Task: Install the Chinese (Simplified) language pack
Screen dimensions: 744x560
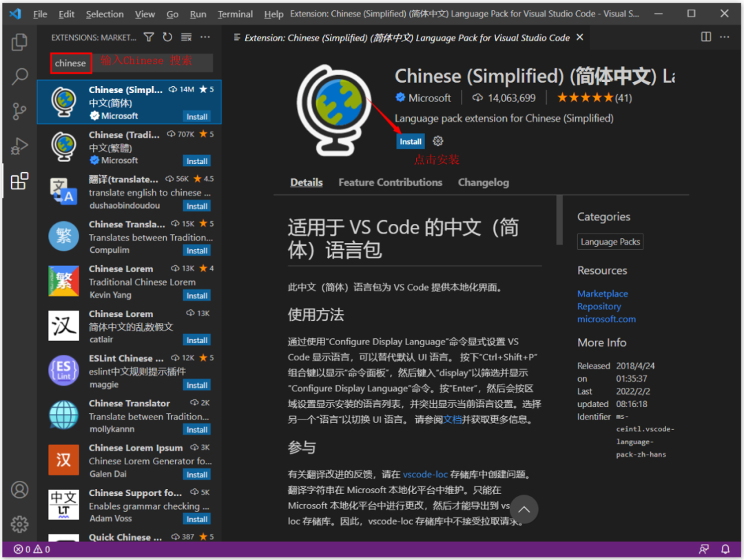Action: click(410, 141)
